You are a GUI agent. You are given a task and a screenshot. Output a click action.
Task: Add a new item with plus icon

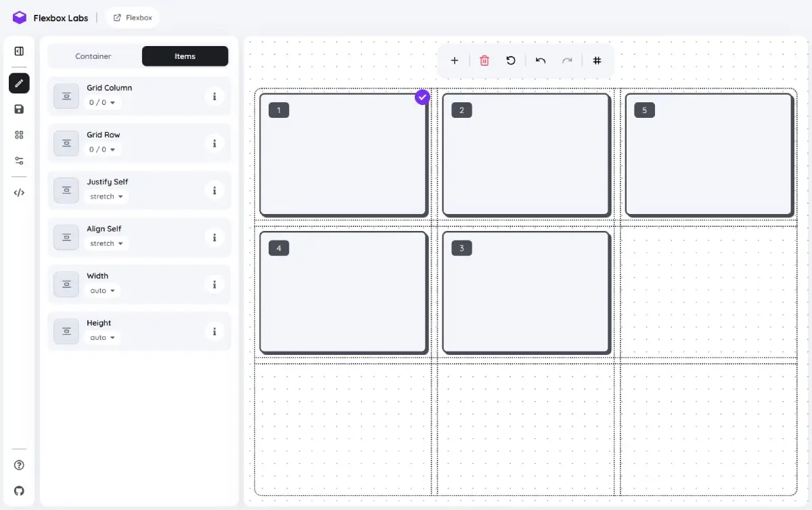[x=454, y=60]
